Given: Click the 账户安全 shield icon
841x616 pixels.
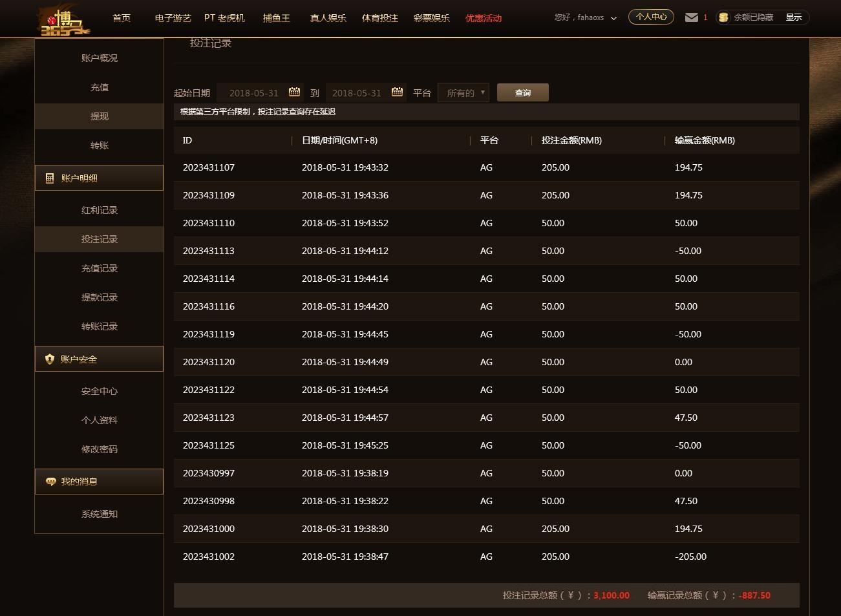Looking at the screenshot, I should coord(50,359).
